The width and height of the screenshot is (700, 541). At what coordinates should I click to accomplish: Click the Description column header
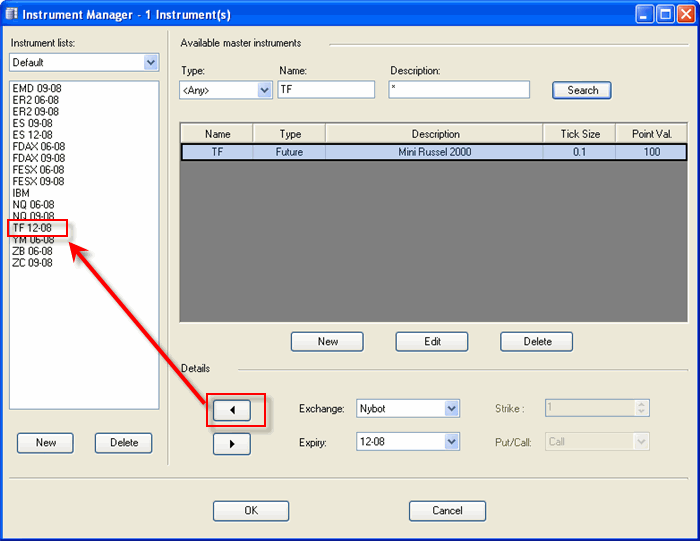coord(435,134)
